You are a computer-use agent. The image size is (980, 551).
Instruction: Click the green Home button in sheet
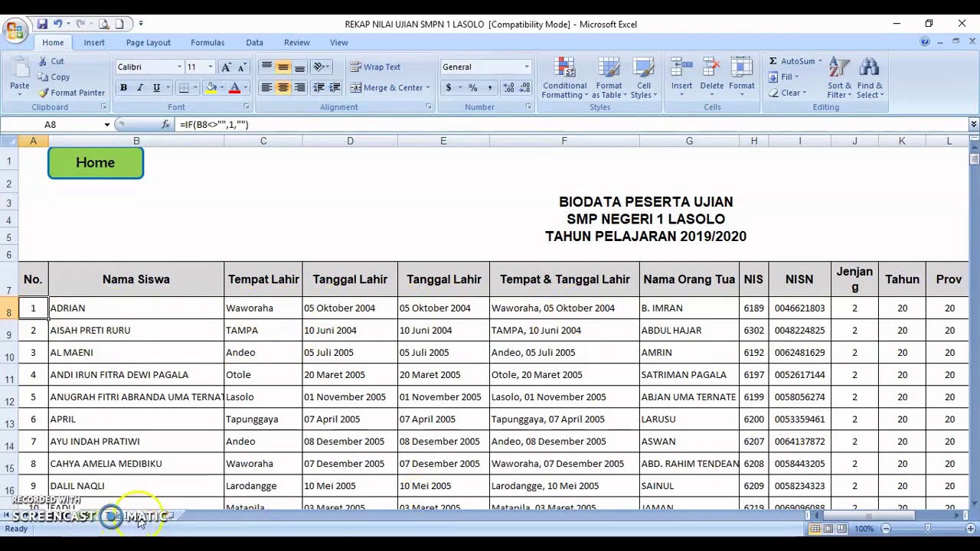(x=96, y=163)
